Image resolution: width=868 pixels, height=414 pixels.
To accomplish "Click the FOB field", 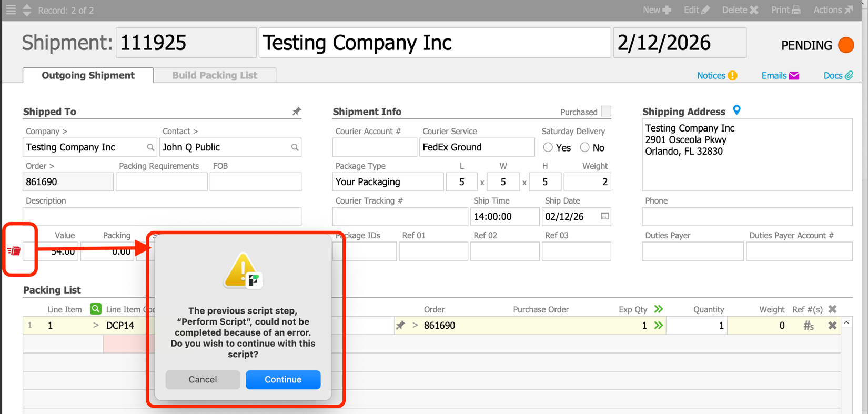I will (256, 182).
